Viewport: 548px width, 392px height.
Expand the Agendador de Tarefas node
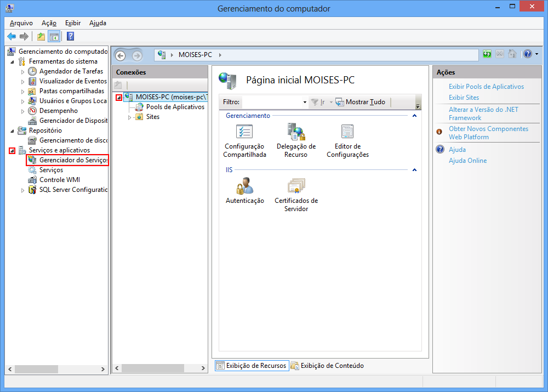pos(22,72)
